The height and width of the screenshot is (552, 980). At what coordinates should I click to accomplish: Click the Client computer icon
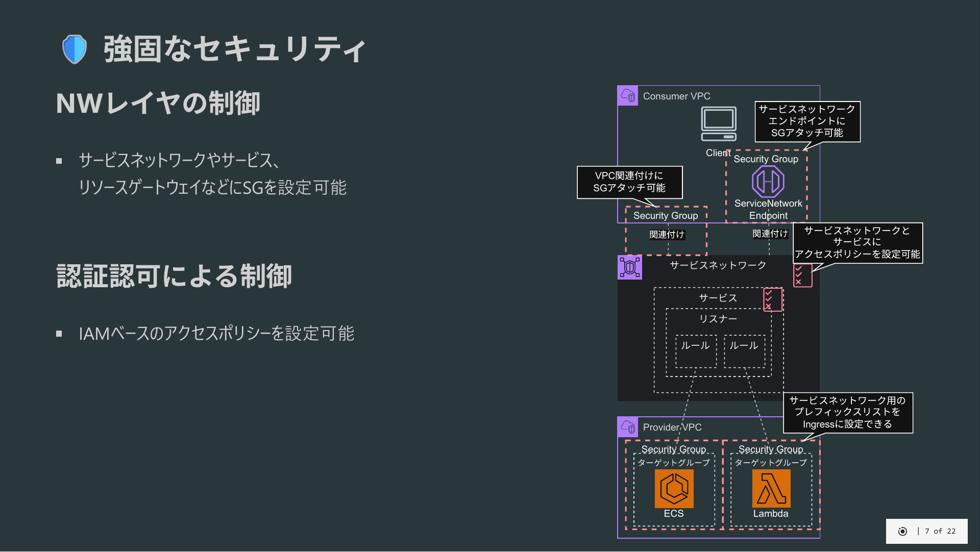click(719, 124)
